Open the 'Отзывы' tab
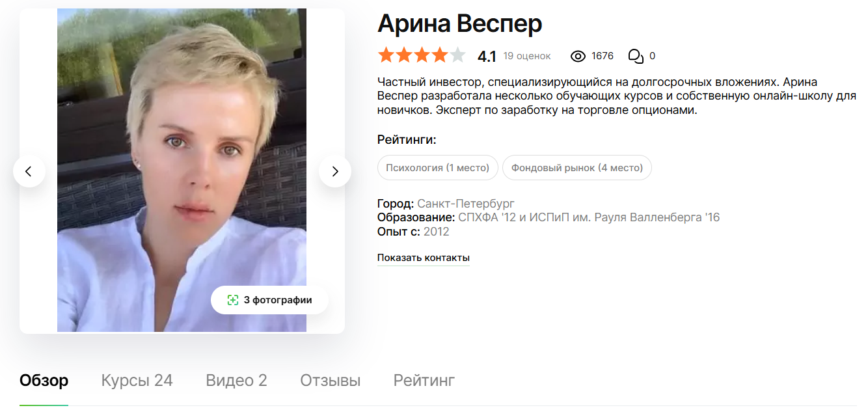 tap(331, 381)
